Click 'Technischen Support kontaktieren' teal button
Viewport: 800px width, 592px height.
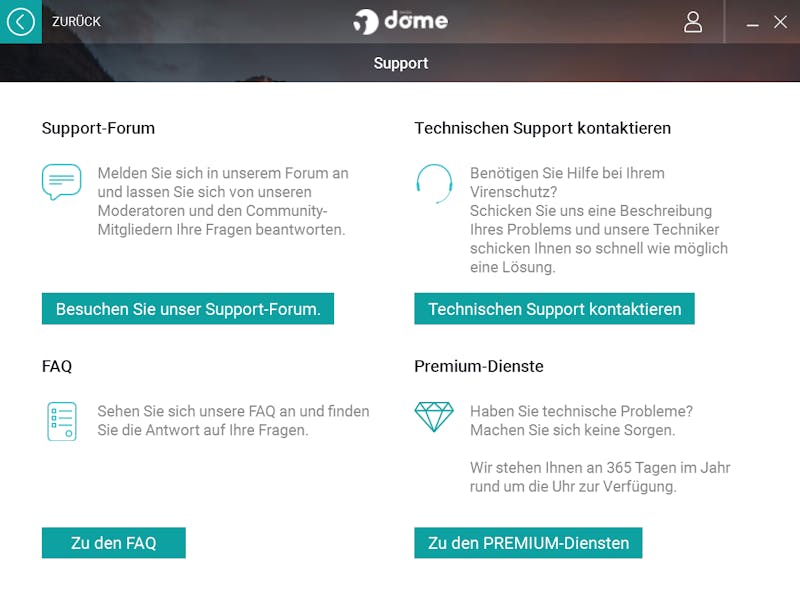coord(554,309)
